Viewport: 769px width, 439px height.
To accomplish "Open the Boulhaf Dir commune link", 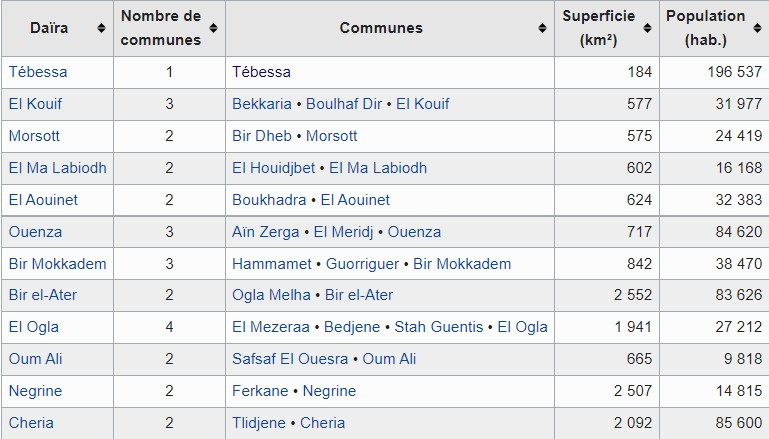I will (x=344, y=104).
